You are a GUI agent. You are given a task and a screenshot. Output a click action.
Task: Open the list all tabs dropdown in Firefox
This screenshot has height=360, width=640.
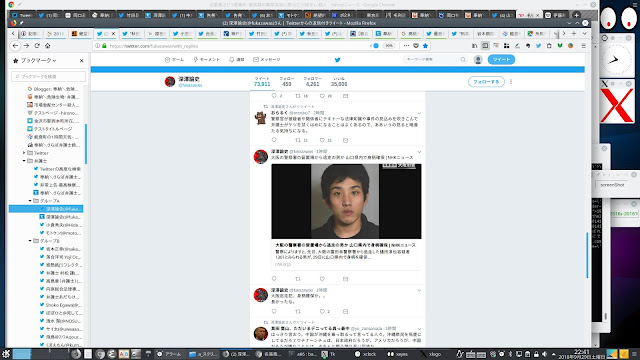[x=584, y=33]
